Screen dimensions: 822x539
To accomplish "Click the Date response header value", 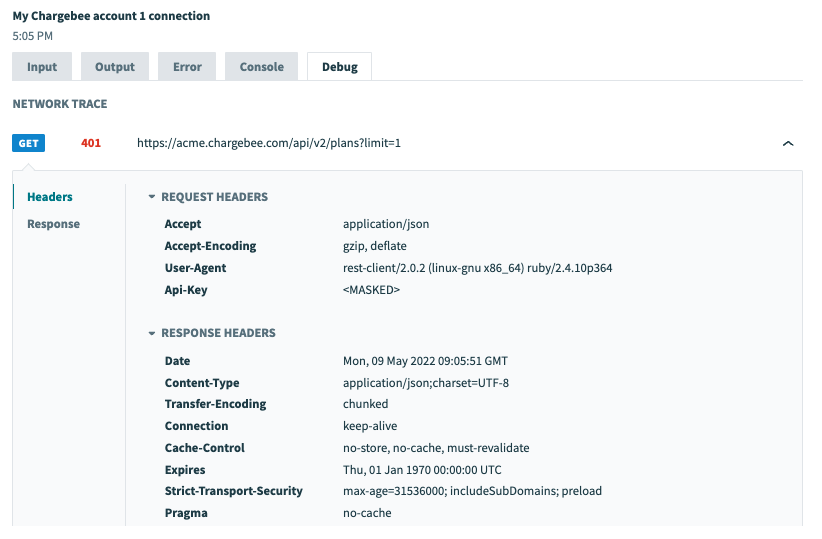I will tap(425, 361).
